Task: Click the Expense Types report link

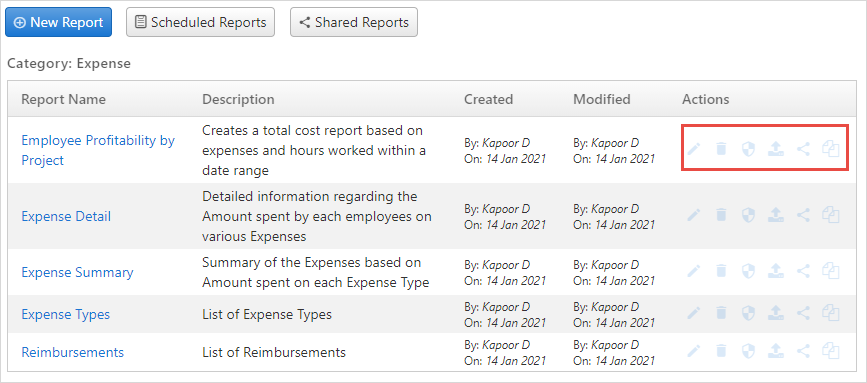Action: 65,314
